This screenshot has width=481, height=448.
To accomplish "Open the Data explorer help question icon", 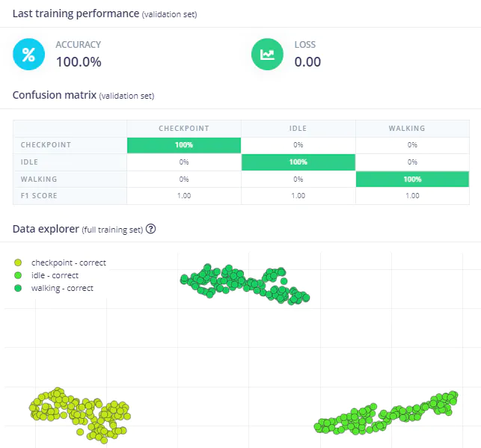I will pos(150,229).
